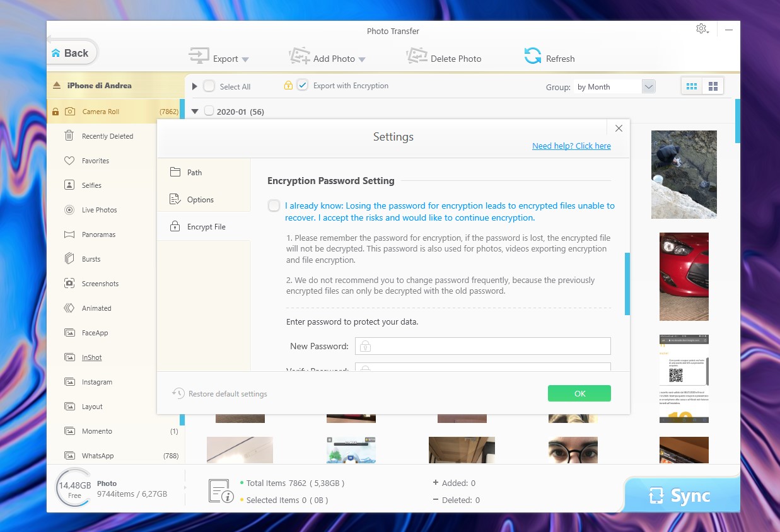Switch to small grid view icon
The image size is (780, 532).
[x=692, y=86]
